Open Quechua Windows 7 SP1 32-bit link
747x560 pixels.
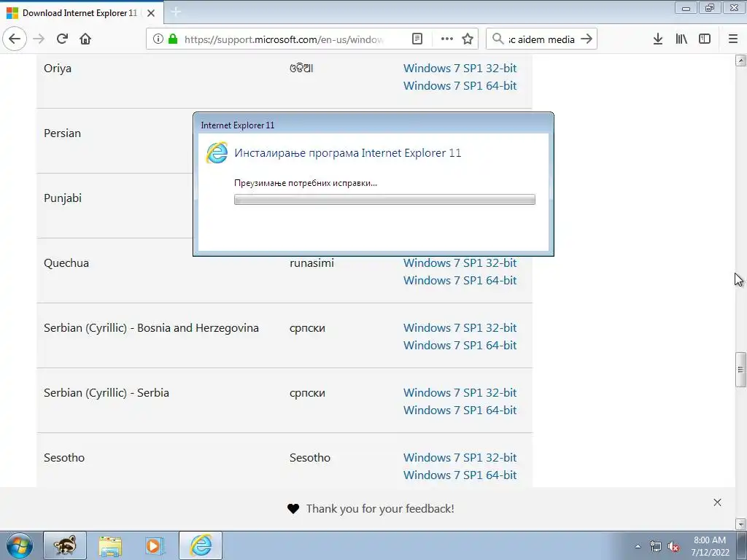point(460,262)
